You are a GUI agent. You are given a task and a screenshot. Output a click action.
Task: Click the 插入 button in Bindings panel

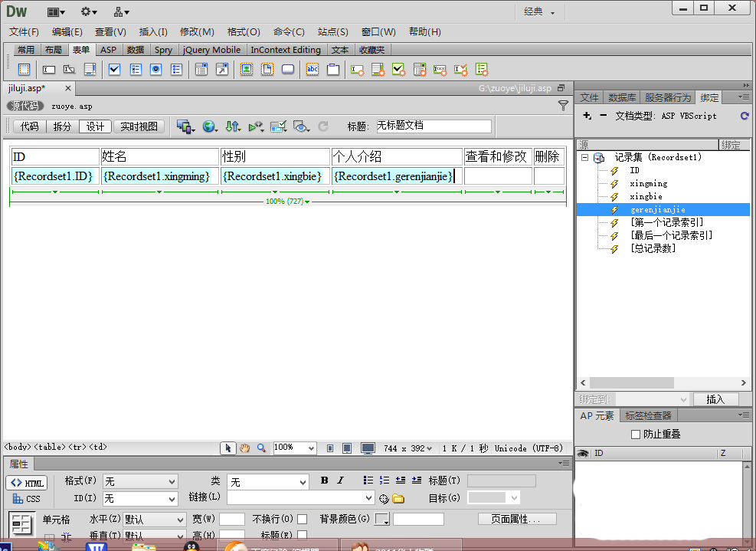pos(715,399)
